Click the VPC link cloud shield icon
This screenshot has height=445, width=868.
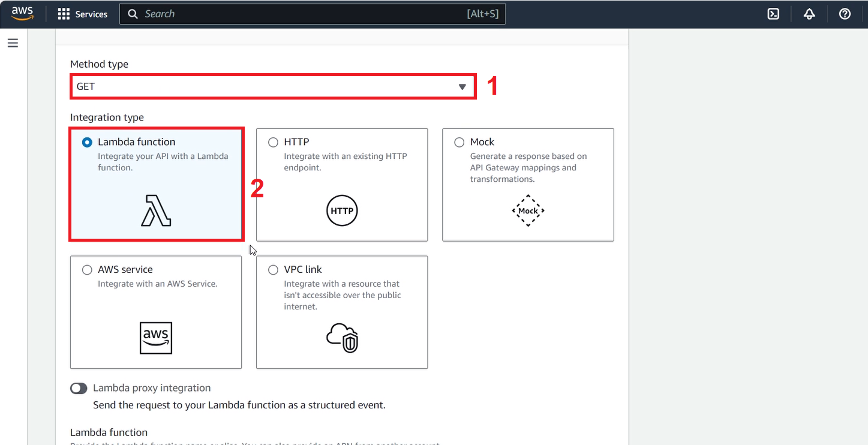point(341,338)
